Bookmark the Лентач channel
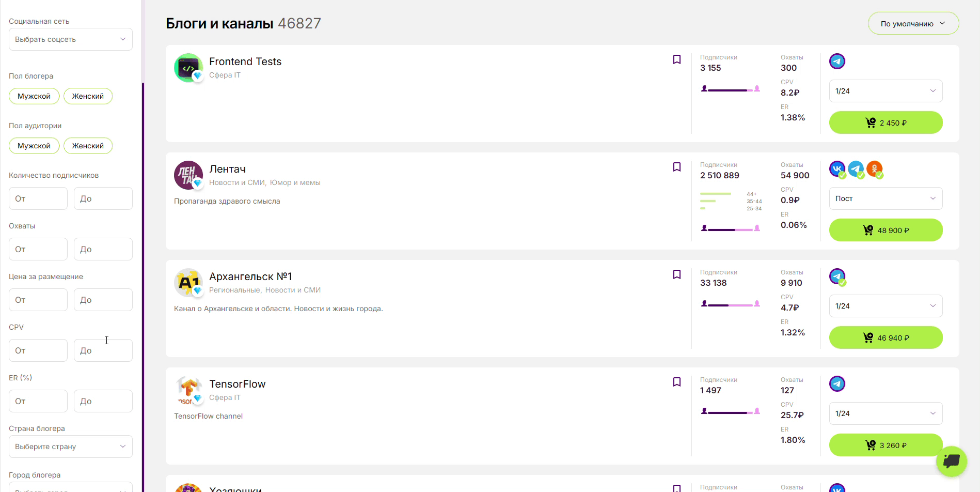The height and width of the screenshot is (492, 980). tap(676, 167)
